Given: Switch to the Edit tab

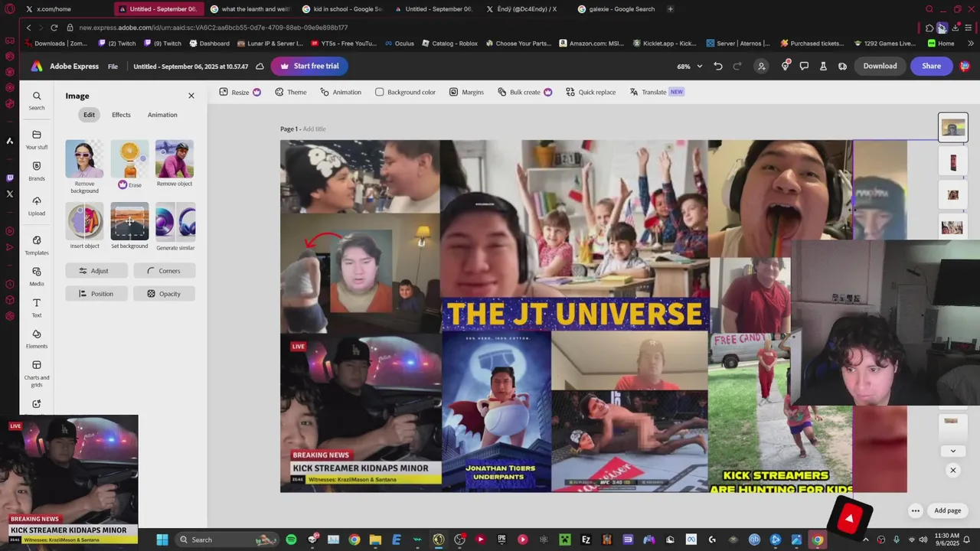Looking at the screenshot, I should point(90,115).
